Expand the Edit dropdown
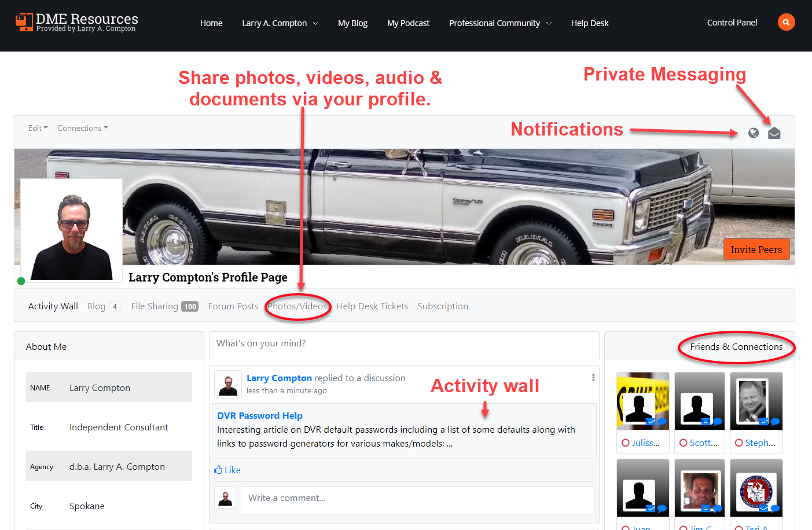 pyautogui.click(x=38, y=128)
